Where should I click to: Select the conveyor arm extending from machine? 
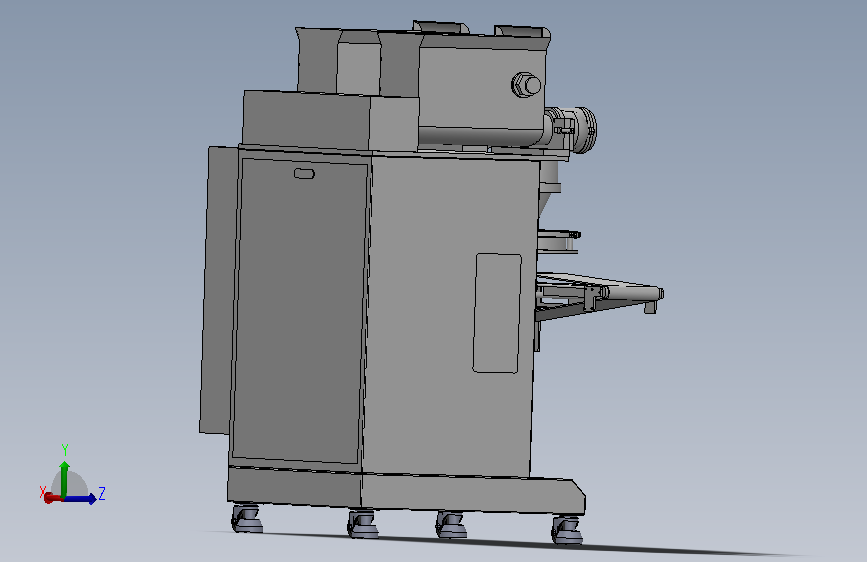(599, 296)
